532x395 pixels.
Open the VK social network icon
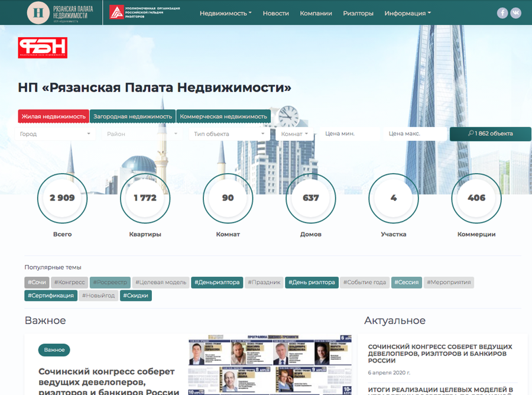(x=516, y=13)
